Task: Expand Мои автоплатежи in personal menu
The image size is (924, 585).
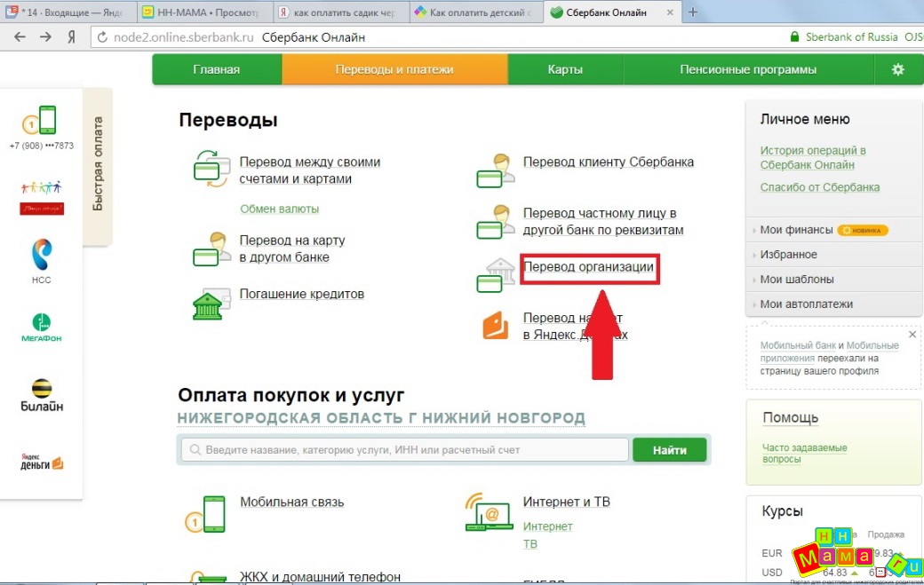Action: [806, 304]
